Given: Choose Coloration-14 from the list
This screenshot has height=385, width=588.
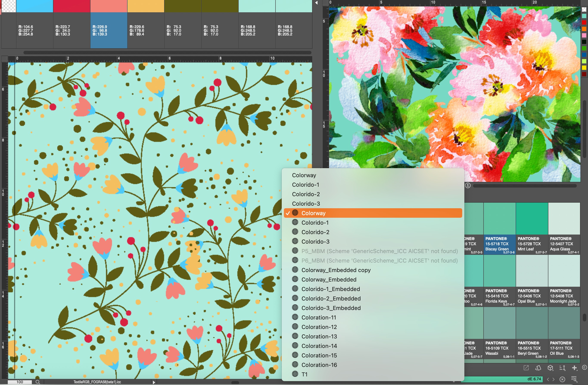Looking at the screenshot, I should (319, 346).
